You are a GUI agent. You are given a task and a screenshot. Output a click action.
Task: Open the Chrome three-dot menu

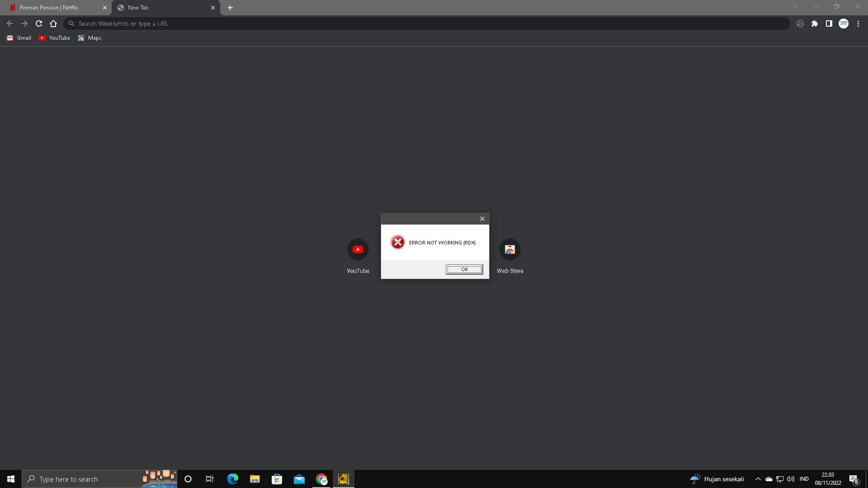[858, 23]
